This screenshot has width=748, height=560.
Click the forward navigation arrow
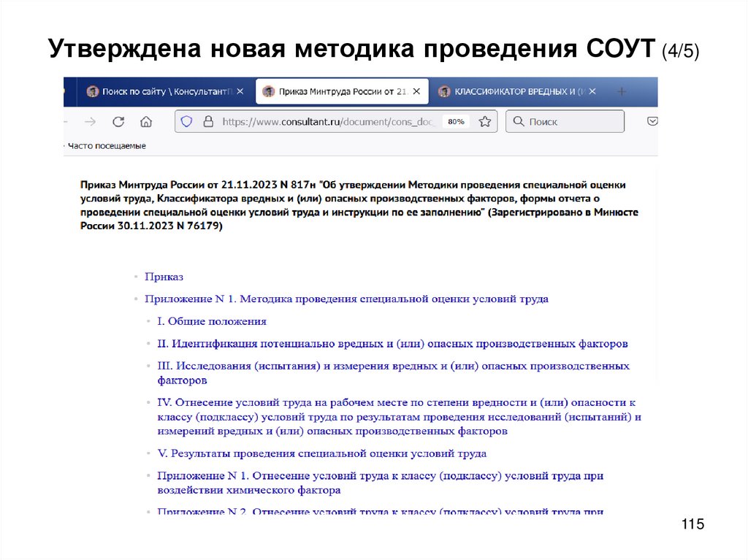tap(90, 122)
